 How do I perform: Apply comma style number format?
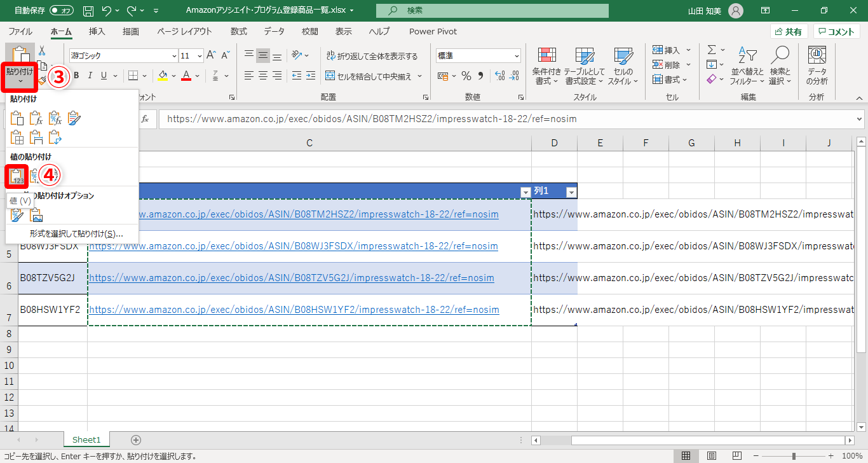(482, 76)
